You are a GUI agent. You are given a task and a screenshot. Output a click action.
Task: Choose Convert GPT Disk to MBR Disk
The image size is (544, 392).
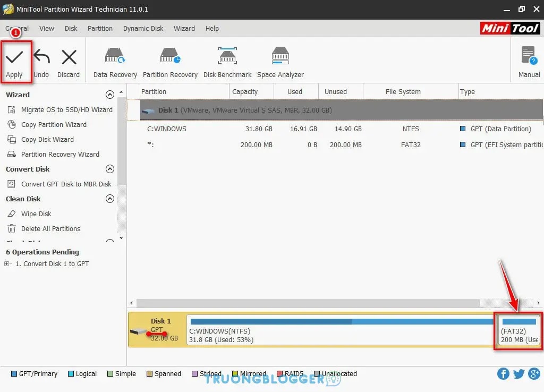(x=66, y=184)
